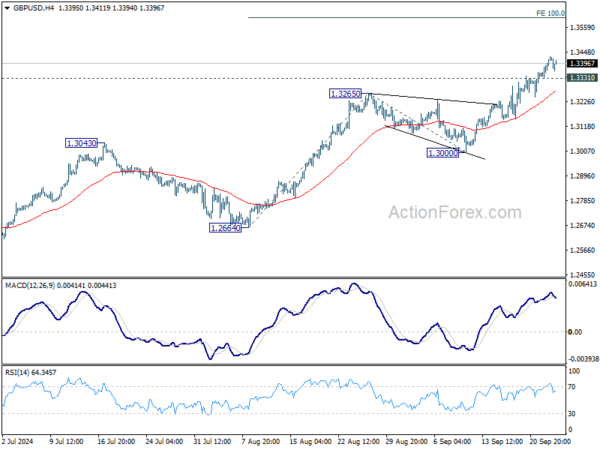
Task: Click the 15 Aug 04:00 time label
Action: click(x=309, y=442)
